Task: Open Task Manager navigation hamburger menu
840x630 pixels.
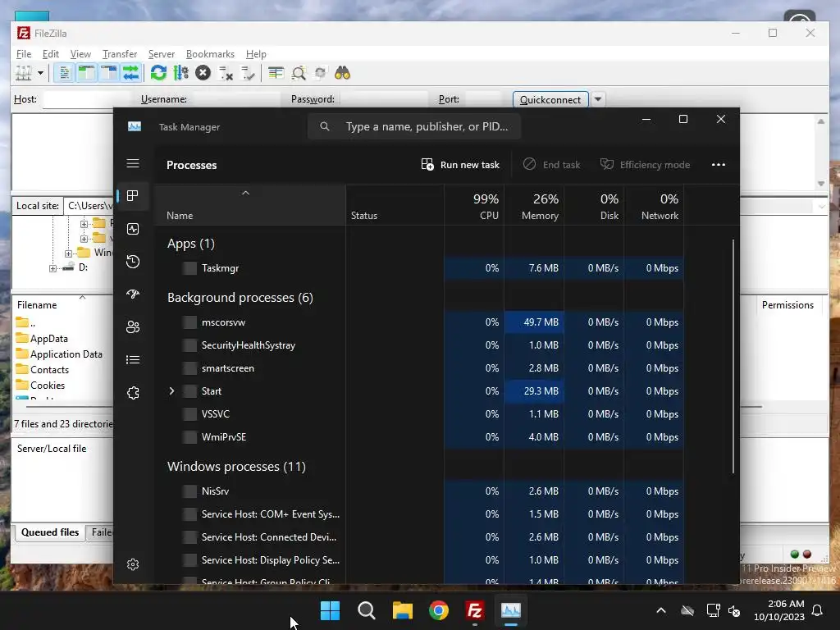Action: pyautogui.click(x=133, y=163)
